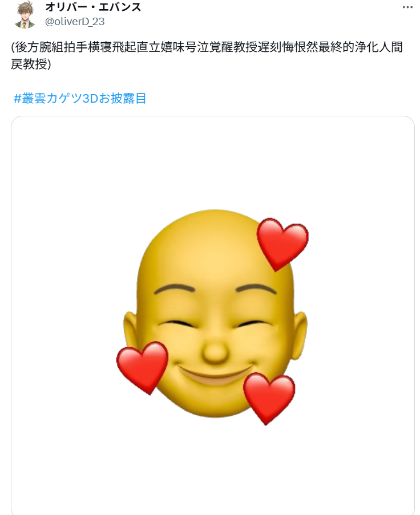Click the closed eye above the cheek heart
The image size is (420, 515).
pos(176,323)
